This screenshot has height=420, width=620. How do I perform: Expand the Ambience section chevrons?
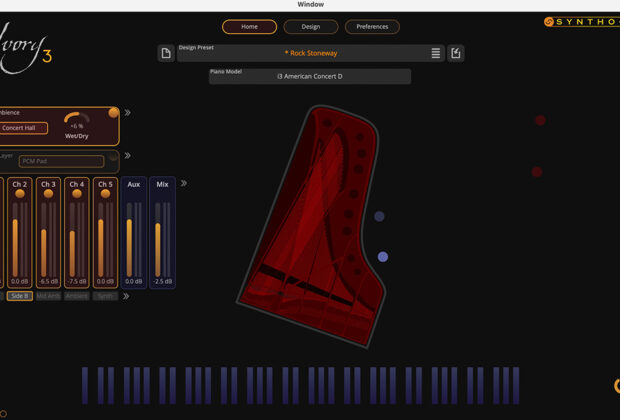pyautogui.click(x=128, y=113)
